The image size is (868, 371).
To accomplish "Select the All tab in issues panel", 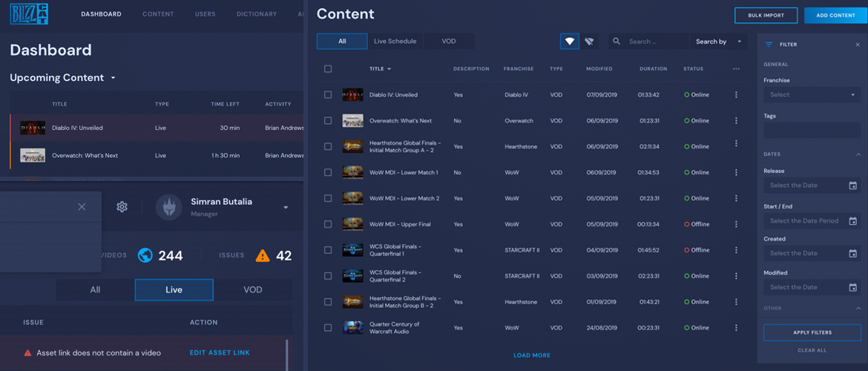I will [x=95, y=289].
